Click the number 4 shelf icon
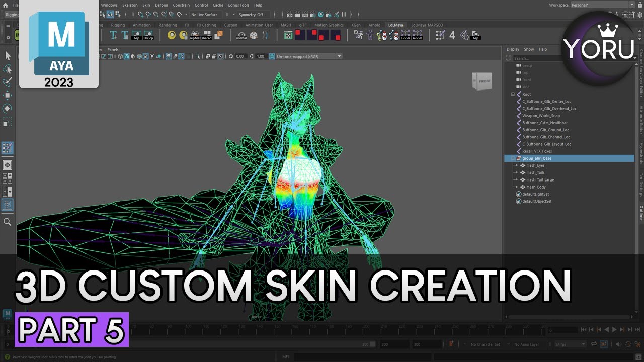 tap(452, 35)
